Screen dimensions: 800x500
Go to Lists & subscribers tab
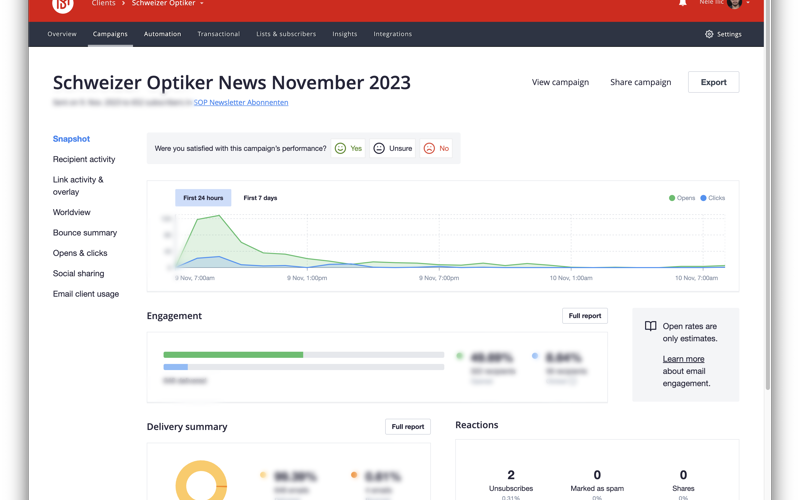tap(286, 34)
